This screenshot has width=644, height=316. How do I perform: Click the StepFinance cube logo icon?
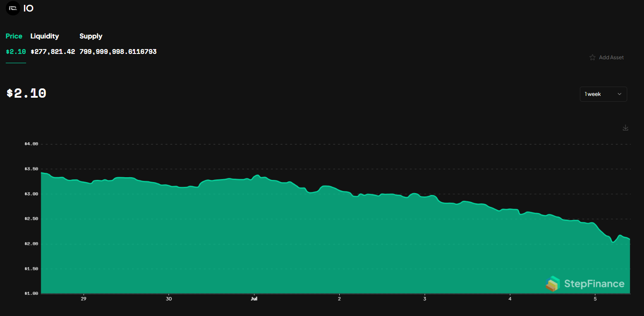click(553, 284)
